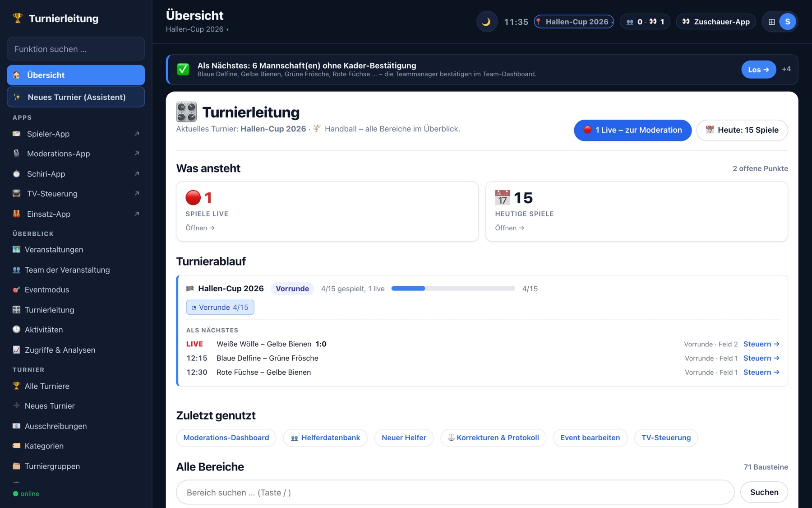Expand the +4 more notices indicator
The image size is (812, 508).
coord(786,69)
